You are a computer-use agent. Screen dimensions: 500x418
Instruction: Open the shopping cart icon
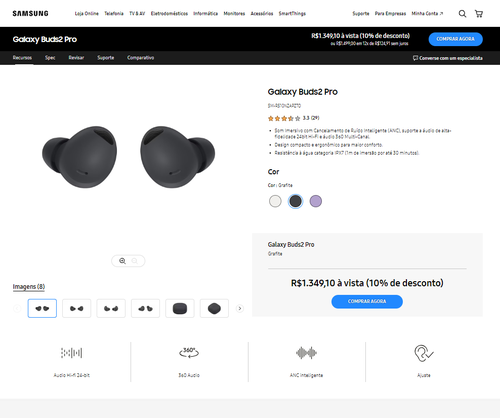479,14
